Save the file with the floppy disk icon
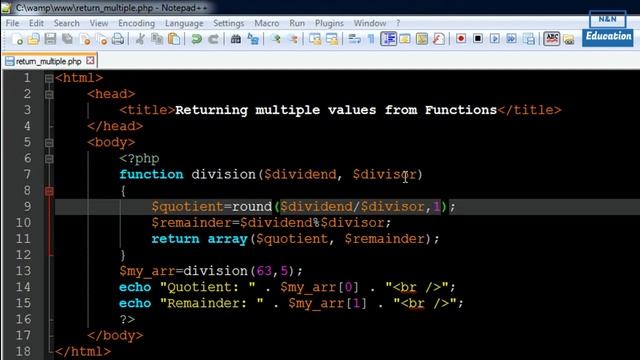The width and height of the screenshot is (640, 360). (x=51, y=39)
